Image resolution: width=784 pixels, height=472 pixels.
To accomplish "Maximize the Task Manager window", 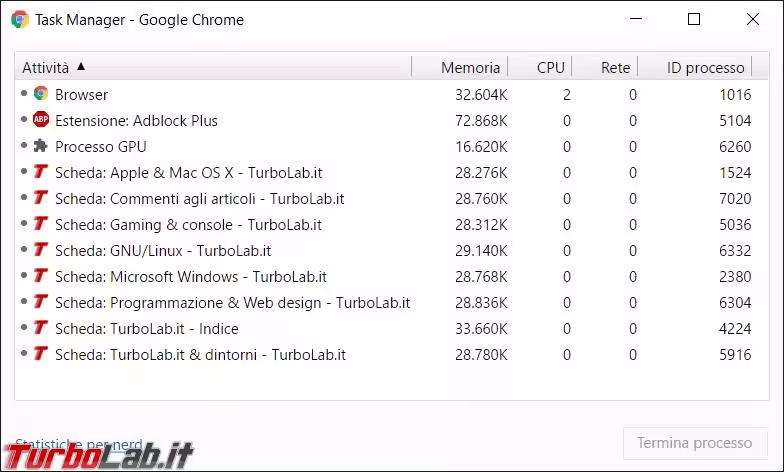I will [694, 19].
